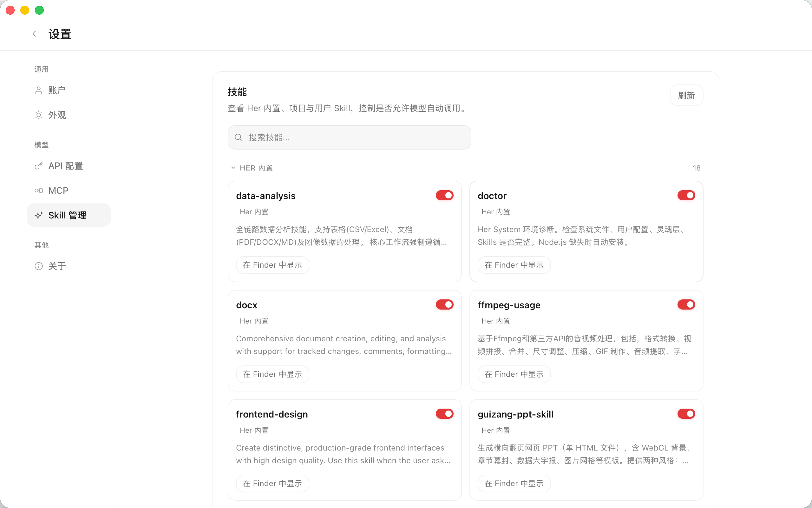
Task: Click the skill count 18
Action: click(x=697, y=168)
